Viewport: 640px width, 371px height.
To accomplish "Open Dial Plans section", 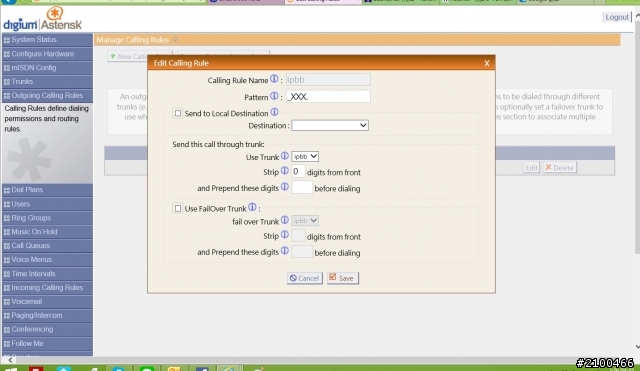I will 47,190.
